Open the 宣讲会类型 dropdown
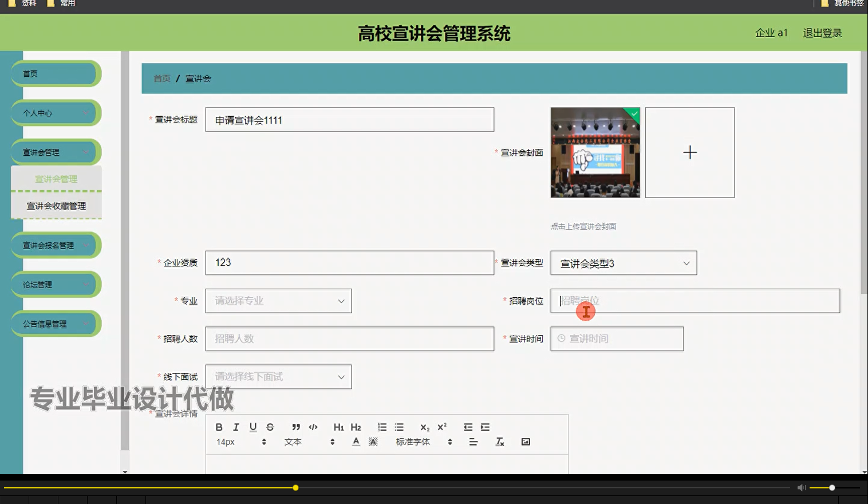868x504 pixels. tap(623, 263)
